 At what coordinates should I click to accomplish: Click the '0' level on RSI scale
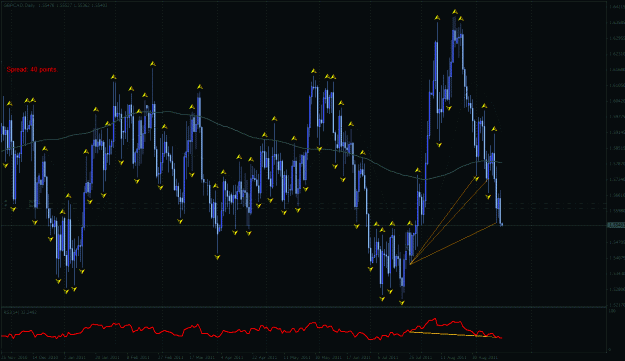pos(609,350)
